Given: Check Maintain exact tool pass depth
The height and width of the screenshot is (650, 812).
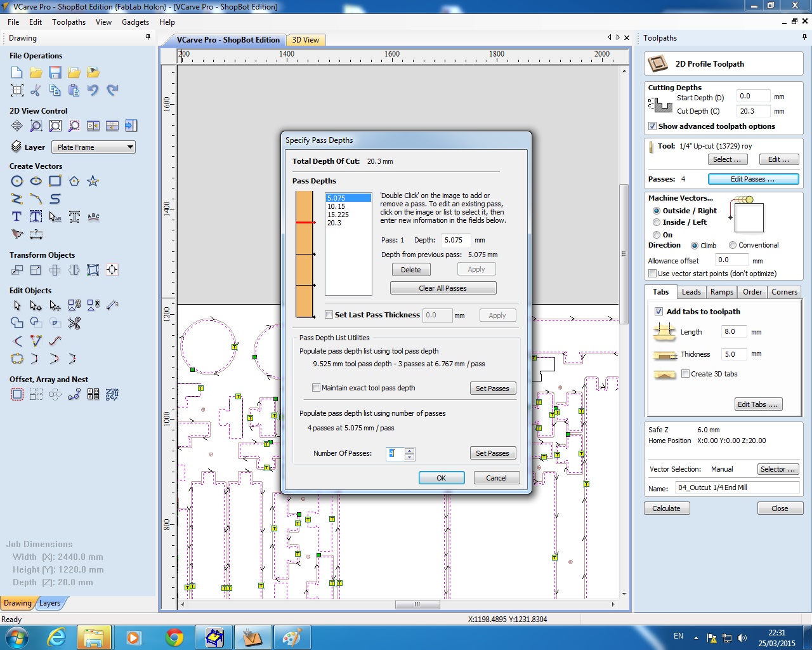Looking at the screenshot, I should point(316,388).
